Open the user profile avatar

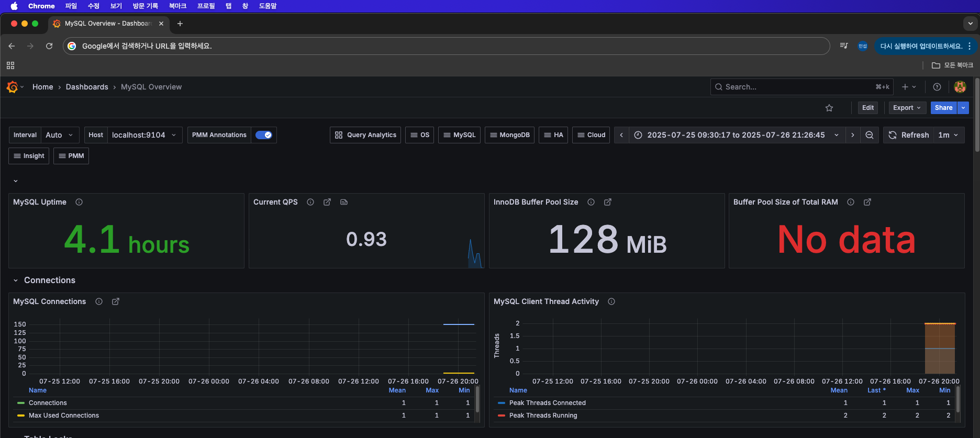coord(960,87)
